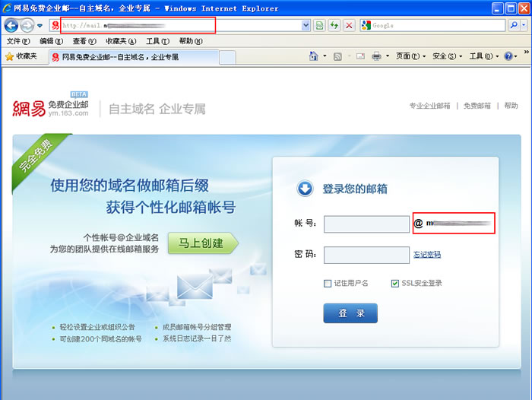Open the 查看 menu
Viewport: 532px width, 400px height.
click(x=84, y=41)
